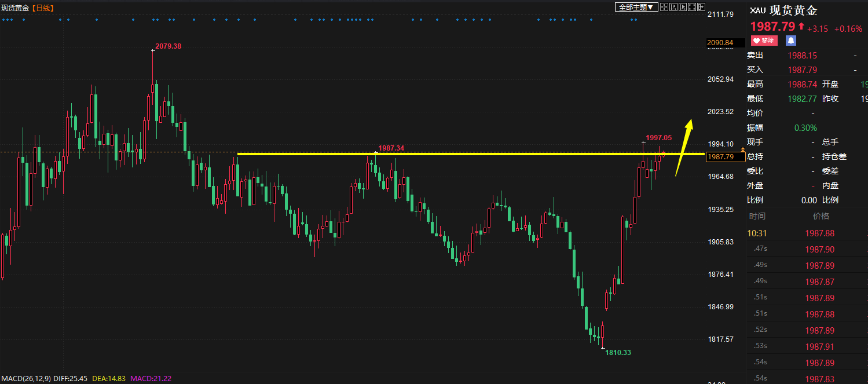
Task: Click the 1846.99 axis label
Action: [x=721, y=306]
